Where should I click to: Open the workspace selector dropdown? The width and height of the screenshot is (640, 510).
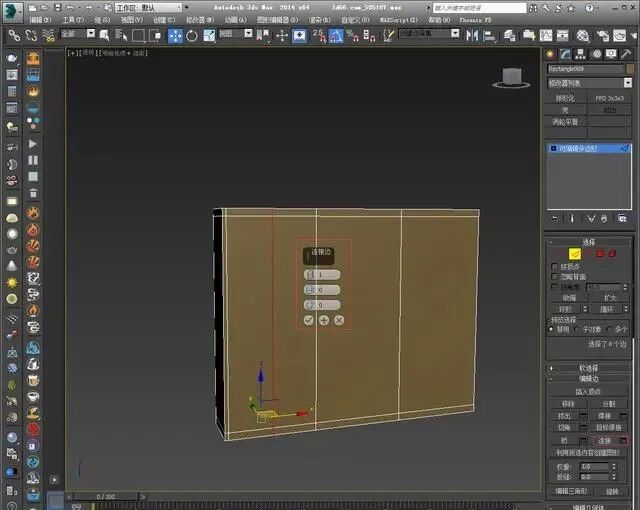click(148, 8)
